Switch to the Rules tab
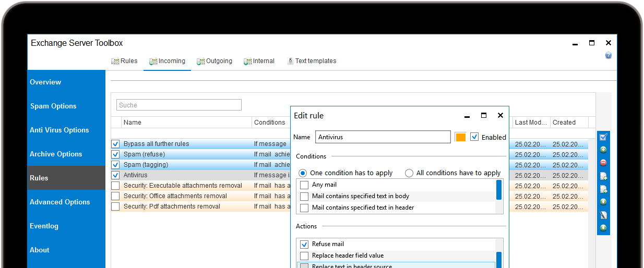 [124, 61]
